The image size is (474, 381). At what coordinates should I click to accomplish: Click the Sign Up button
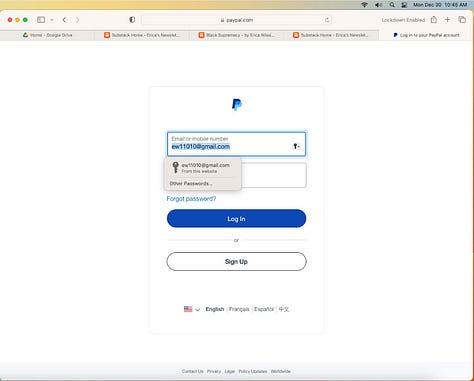[236, 261]
